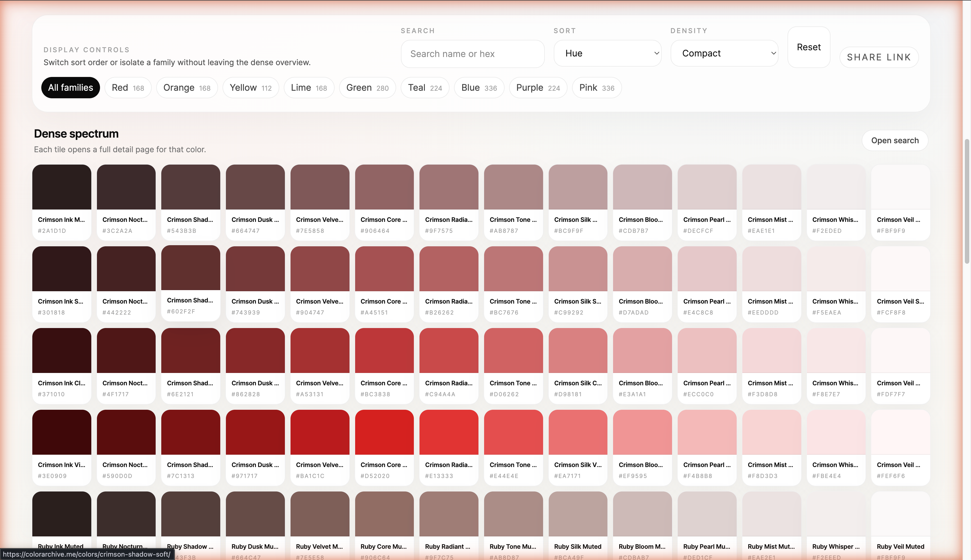Open the #664747 Crimson Dusk tile
The width and height of the screenshot is (971, 560).
(x=255, y=202)
